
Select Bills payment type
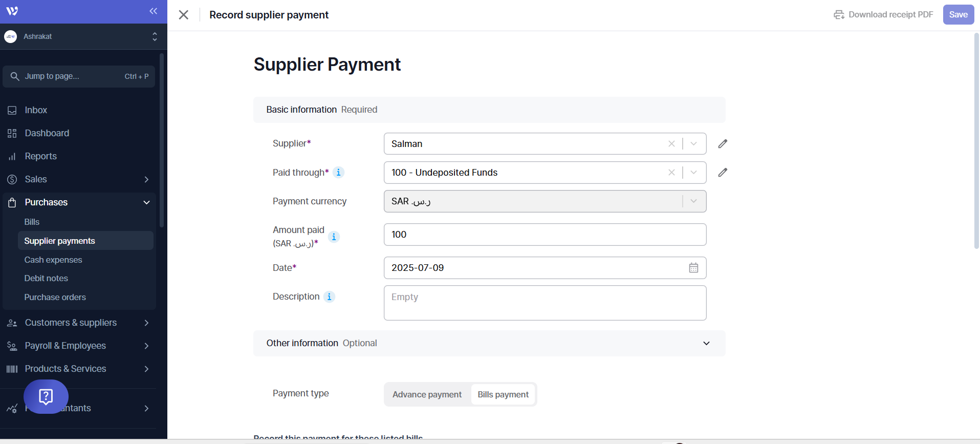pos(503,394)
